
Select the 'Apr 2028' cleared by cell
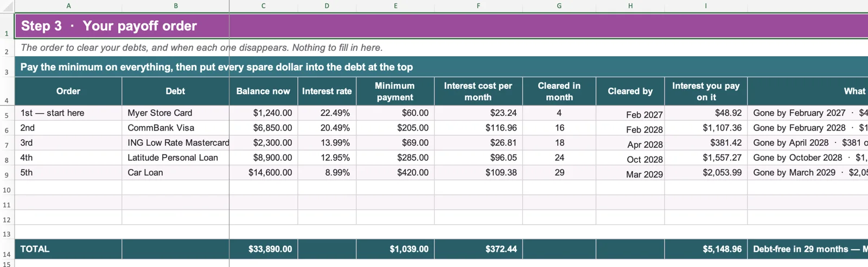(630, 143)
